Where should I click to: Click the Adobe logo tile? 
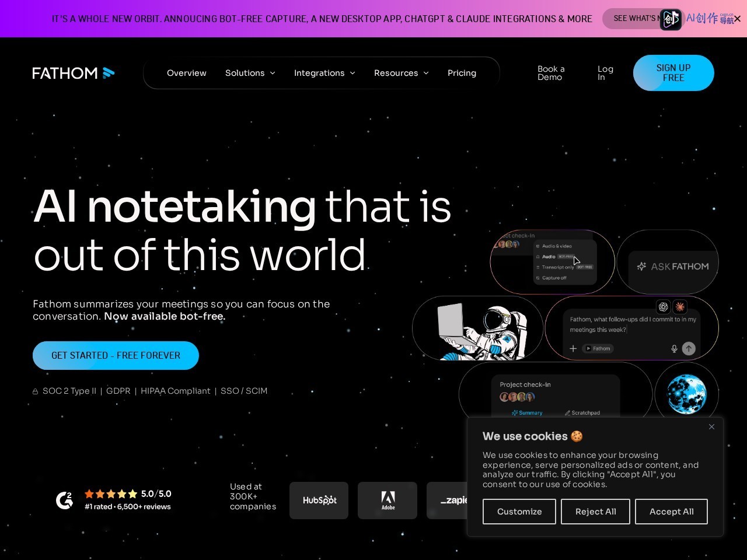click(388, 501)
